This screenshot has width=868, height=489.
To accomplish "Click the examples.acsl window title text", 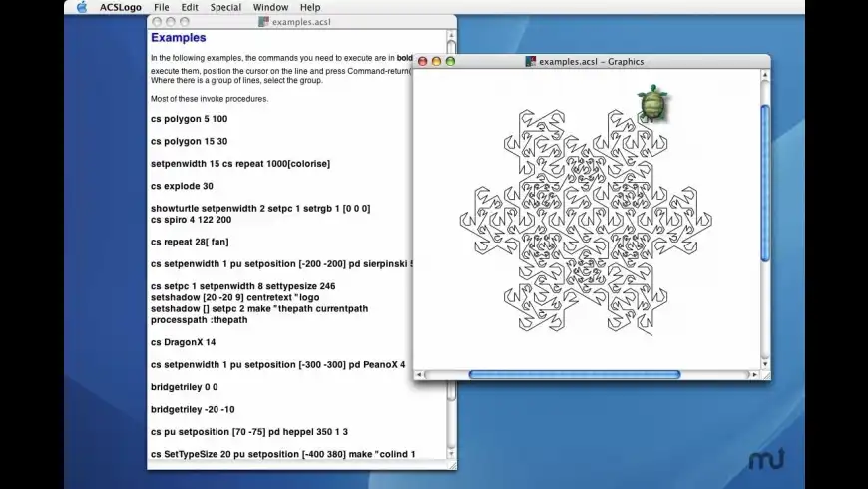I will click(301, 22).
